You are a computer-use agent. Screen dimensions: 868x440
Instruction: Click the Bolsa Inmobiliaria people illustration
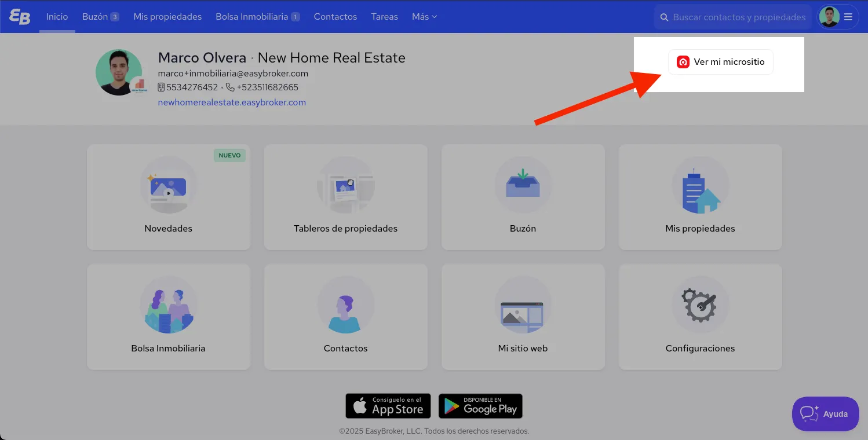point(169,305)
